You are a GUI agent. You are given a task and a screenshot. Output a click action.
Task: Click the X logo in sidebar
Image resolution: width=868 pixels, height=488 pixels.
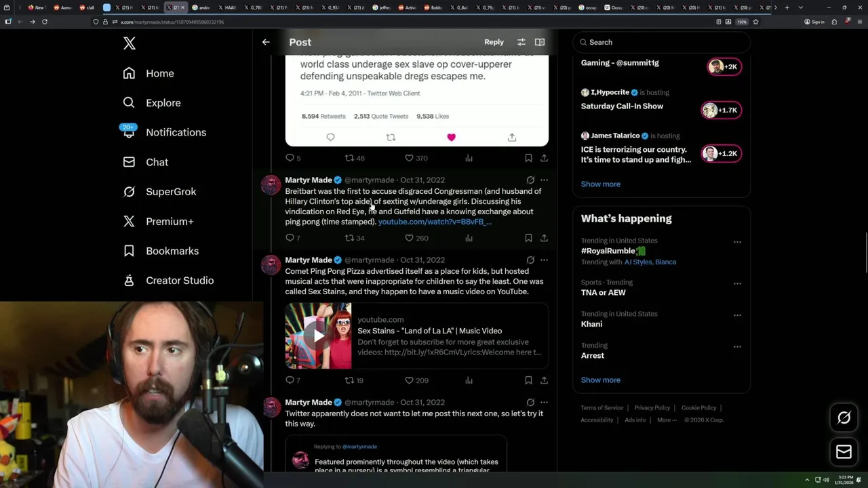130,43
